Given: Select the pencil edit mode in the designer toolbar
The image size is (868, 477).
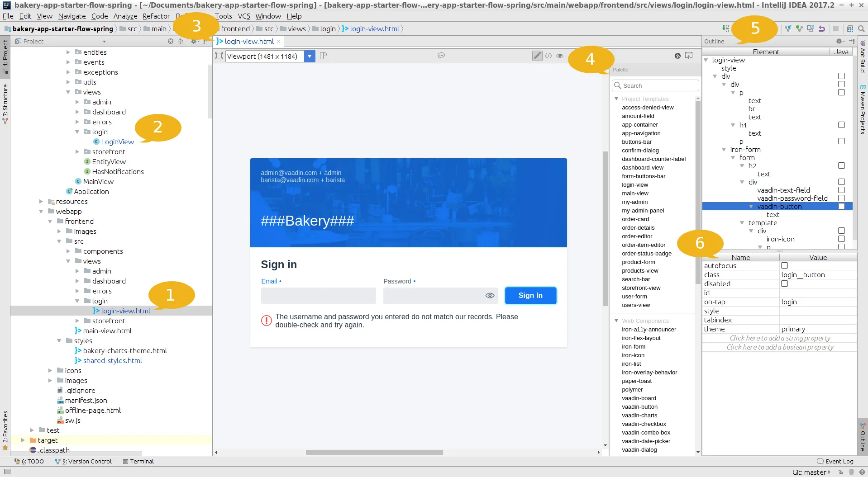Looking at the screenshot, I should coord(537,56).
